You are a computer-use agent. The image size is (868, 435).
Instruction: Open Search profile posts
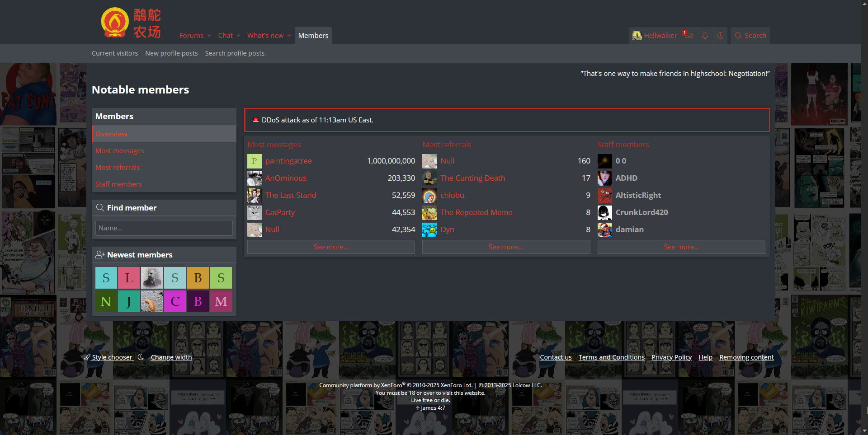pyautogui.click(x=235, y=53)
